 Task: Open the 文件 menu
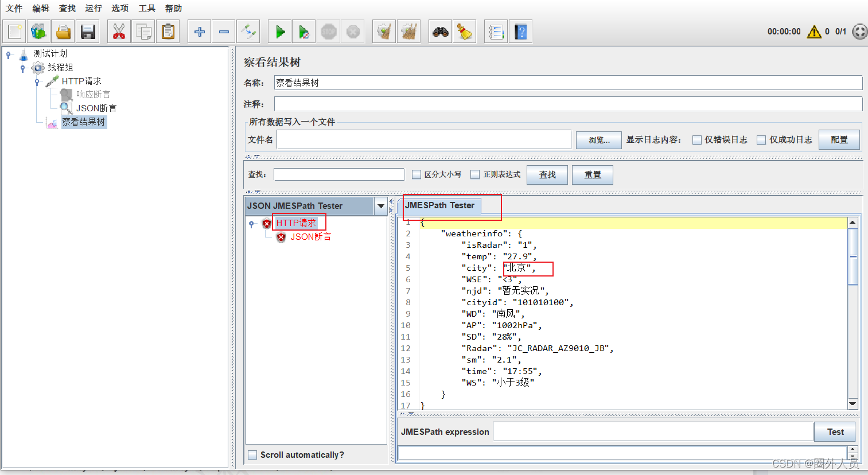coord(14,8)
